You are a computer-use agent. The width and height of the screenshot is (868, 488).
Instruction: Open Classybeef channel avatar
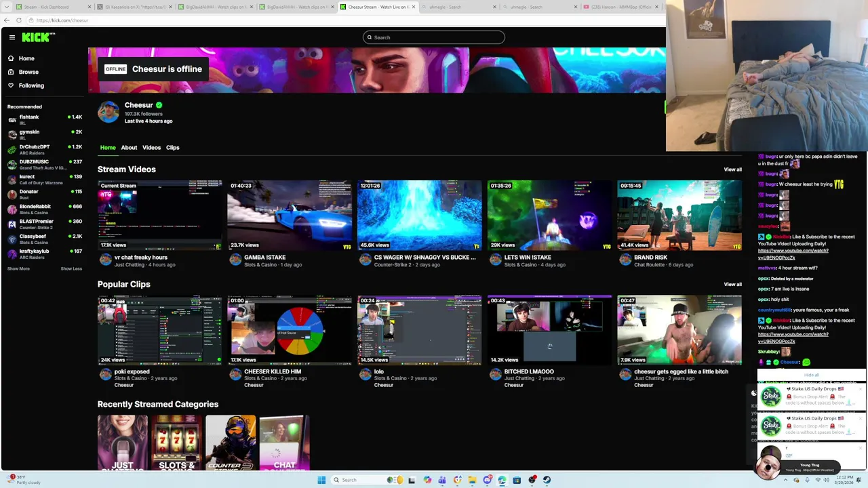point(12,239)
